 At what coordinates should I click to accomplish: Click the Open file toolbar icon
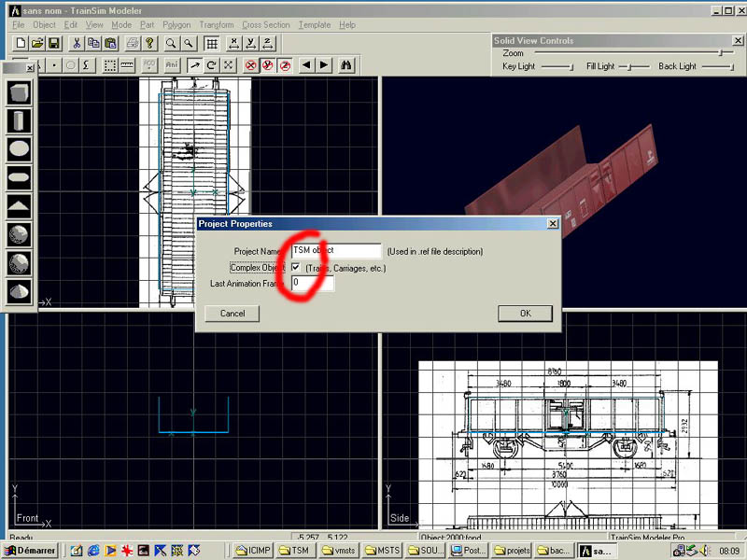(37, 44)
